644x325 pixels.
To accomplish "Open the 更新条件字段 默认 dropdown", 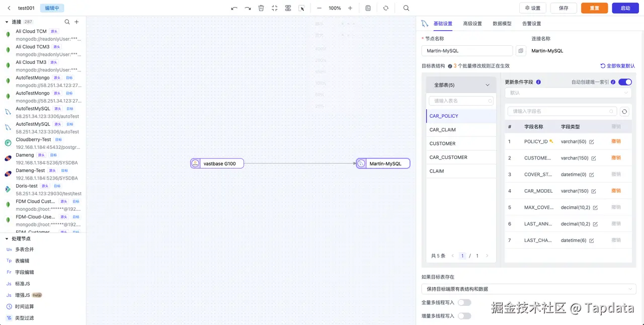I will pos(568,93).
